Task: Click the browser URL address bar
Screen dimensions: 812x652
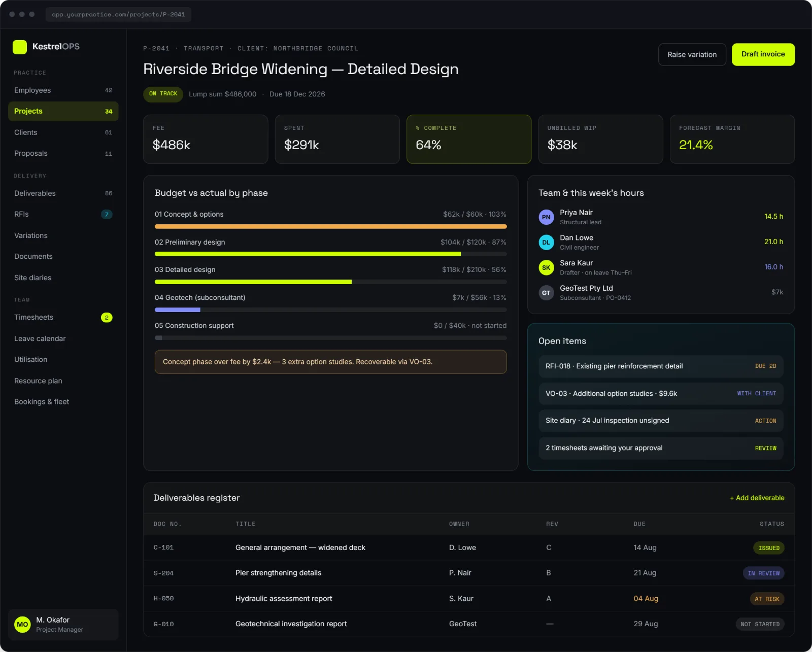Action: click(118, 14)
